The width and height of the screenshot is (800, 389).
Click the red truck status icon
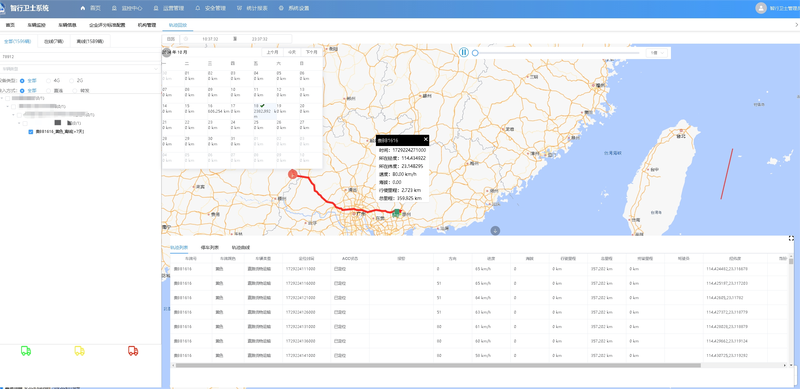[x=133, y=351]
